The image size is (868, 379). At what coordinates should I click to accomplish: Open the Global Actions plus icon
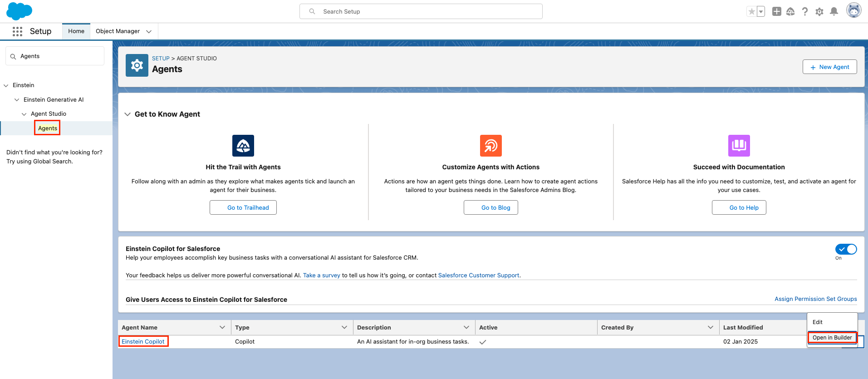coord(777,11)
